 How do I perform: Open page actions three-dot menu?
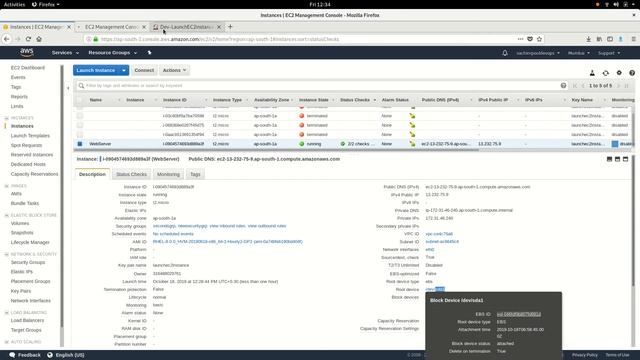click(520, 39)
